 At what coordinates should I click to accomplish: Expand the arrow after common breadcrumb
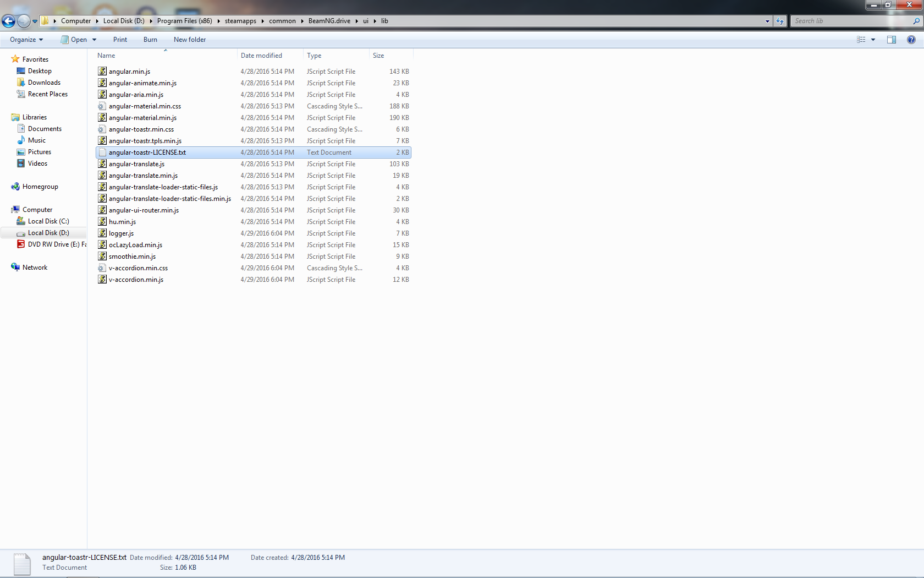tap(302, 21)
